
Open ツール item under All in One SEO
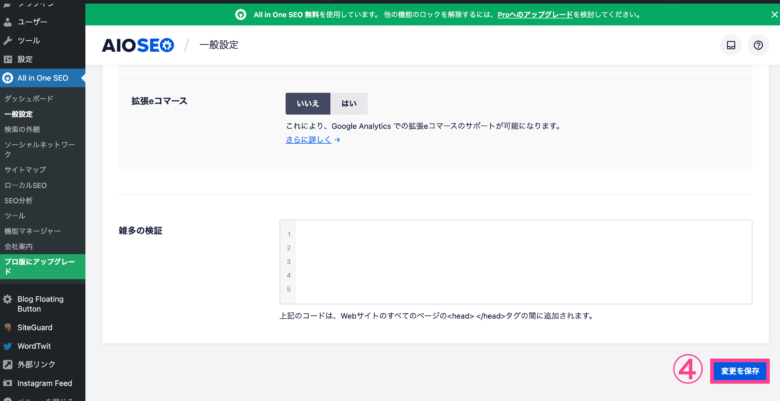(14, 216)
